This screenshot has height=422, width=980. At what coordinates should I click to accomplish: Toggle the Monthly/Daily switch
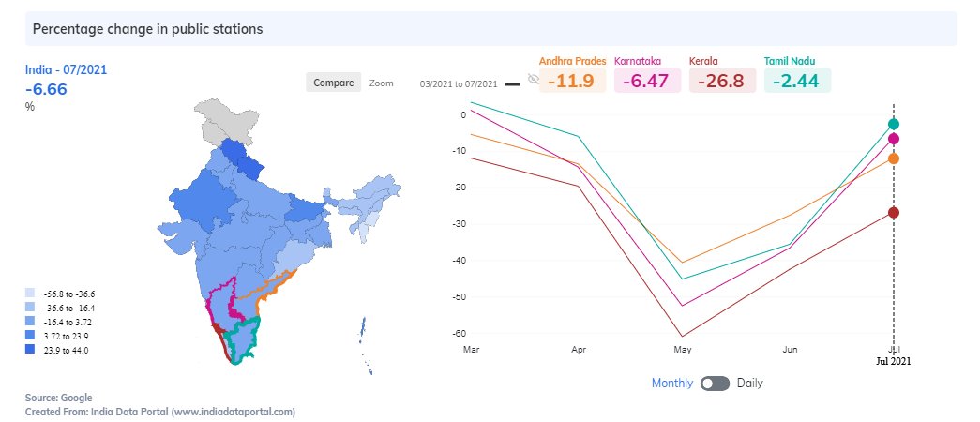(715, 384)
